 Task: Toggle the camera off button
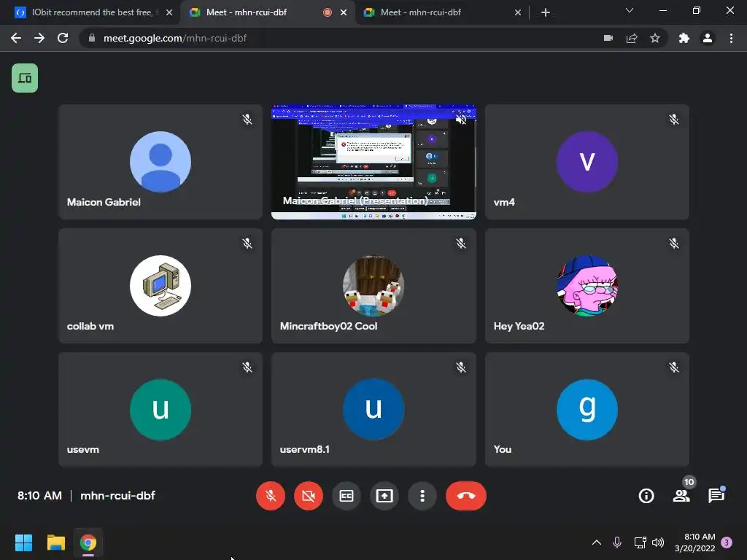click(309, 496)
